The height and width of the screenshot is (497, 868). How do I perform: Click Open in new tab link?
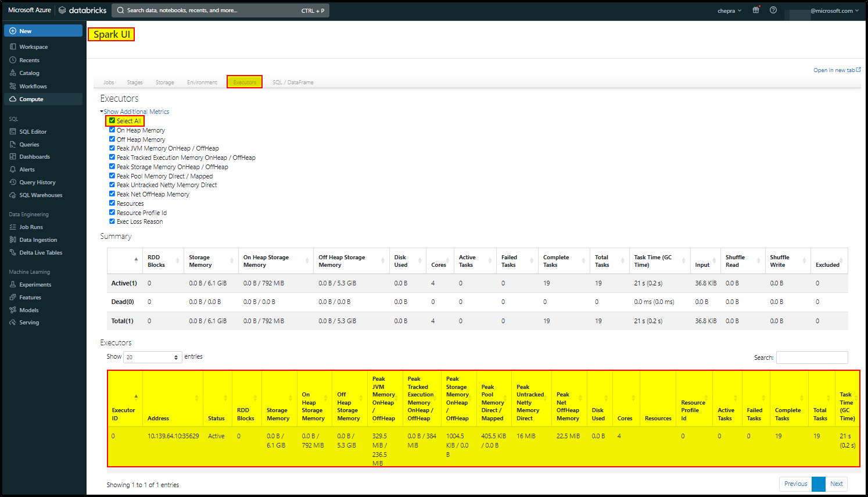[837, 70]
